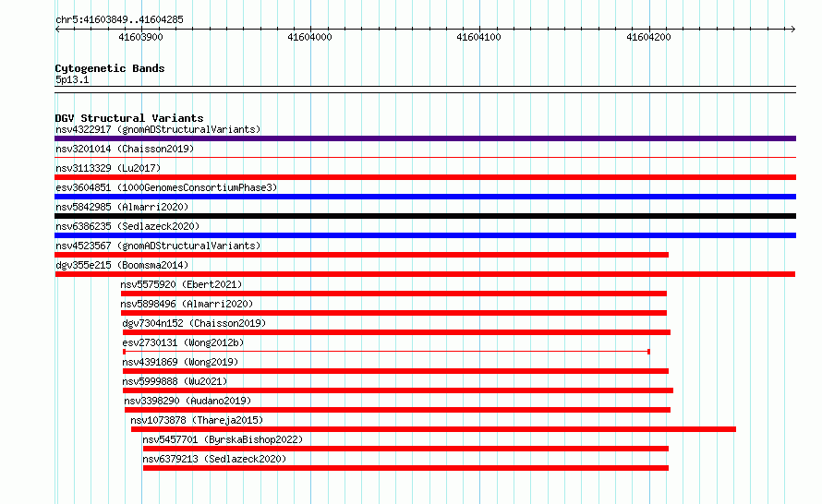Open the nsv5898496 (Almarri2020) label
Screen dimensions: 822x504
pos(187,304)
